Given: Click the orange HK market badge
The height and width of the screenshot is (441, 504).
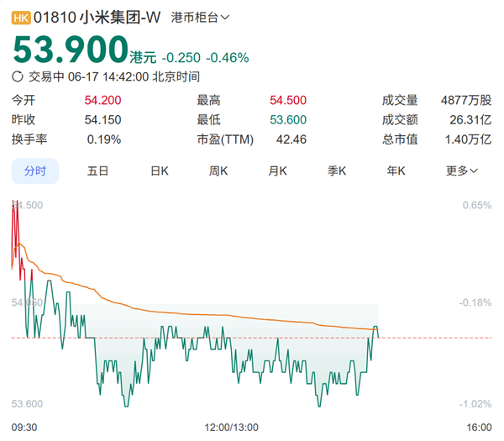Looking at the screenshot, I should (x=21, y=17).
